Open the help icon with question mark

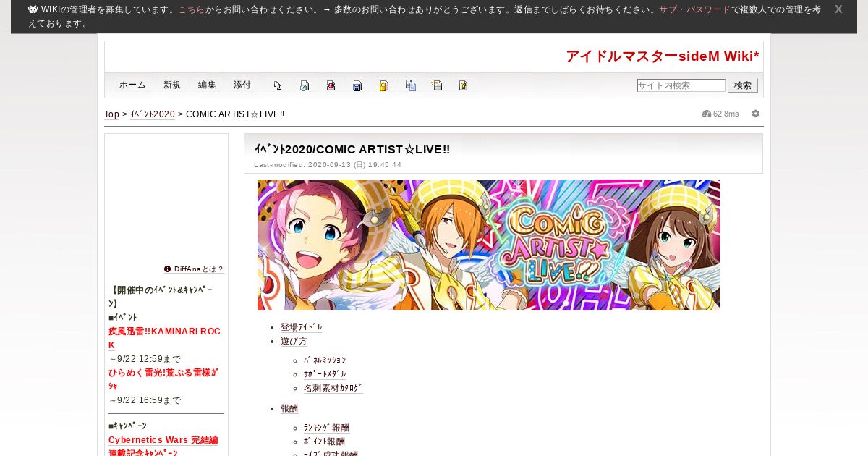[463, 85]
